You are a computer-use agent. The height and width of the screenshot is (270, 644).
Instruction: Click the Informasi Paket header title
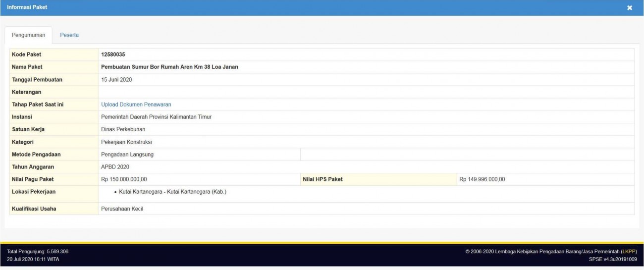click(27, 7)
